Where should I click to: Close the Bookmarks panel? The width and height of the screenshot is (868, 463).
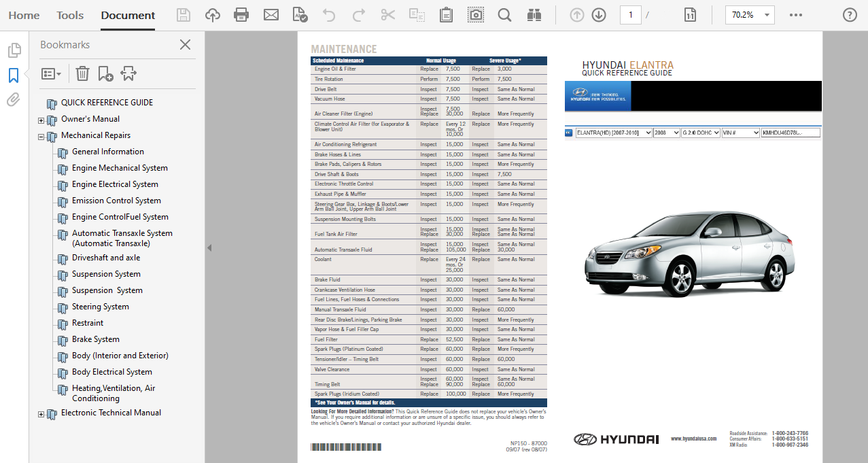pos(185,45)
